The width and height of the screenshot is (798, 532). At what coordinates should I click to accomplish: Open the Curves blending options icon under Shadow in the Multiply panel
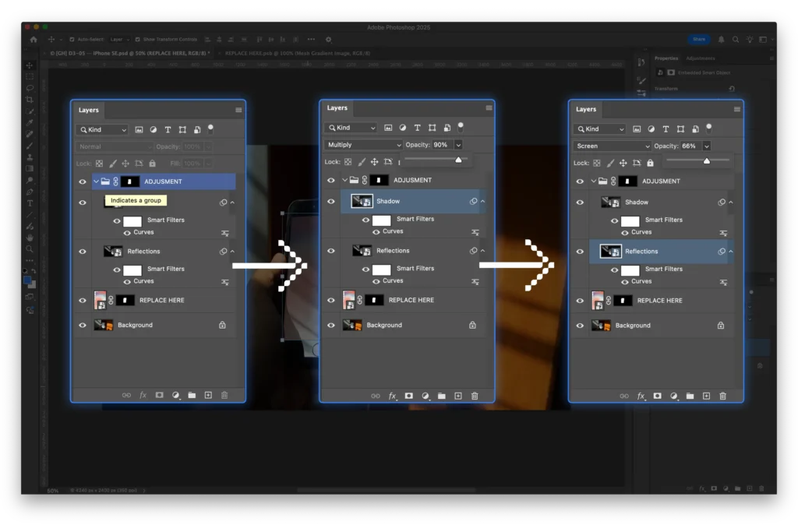(475, 232)
